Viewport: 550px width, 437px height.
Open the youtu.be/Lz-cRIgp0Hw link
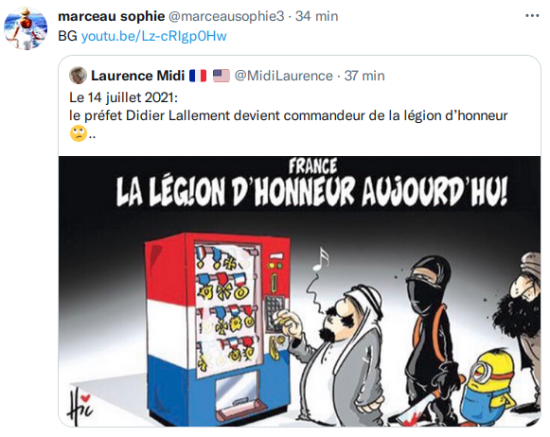pos(154,36)
